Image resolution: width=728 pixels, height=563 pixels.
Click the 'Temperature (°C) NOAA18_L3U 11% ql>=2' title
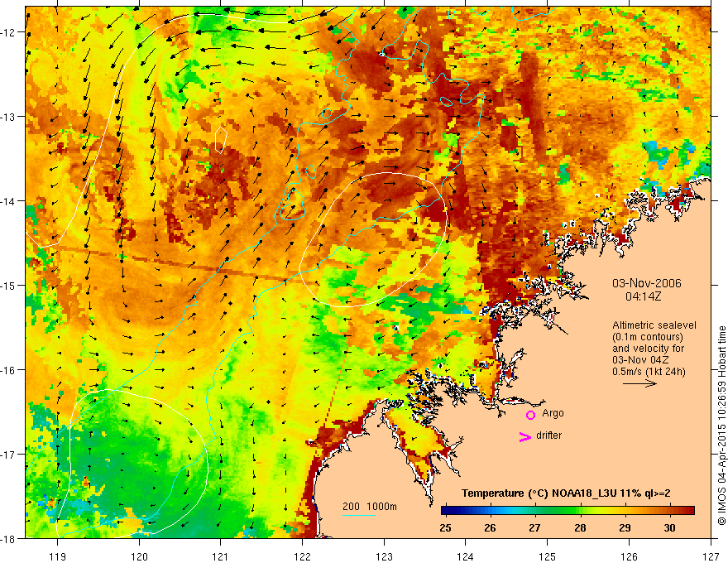(566, 493)
